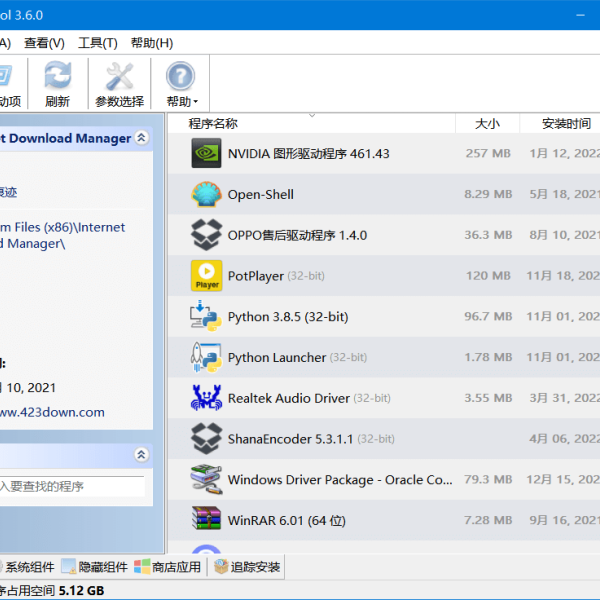Click the 追踪安装 box icon
This screenshot has height=600, width=600.
tap(221, 567)
